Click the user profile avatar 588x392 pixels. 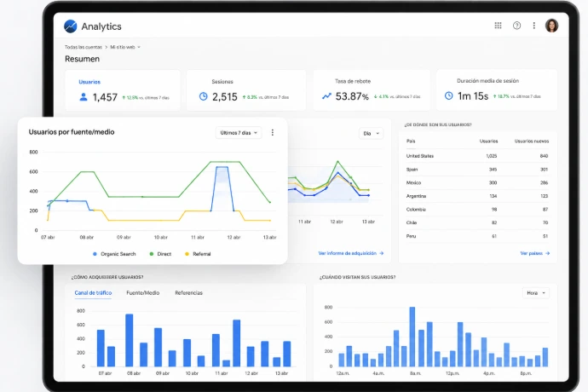click(551, 26)
